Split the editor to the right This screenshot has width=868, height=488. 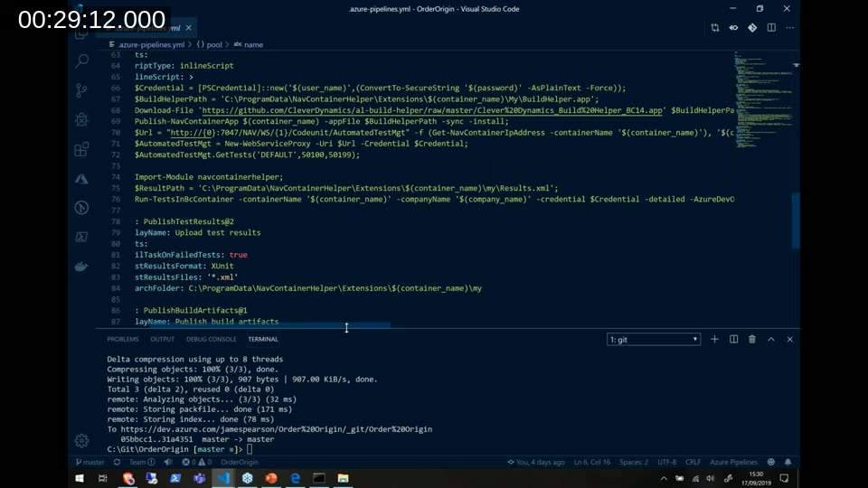tap(771, 28)
